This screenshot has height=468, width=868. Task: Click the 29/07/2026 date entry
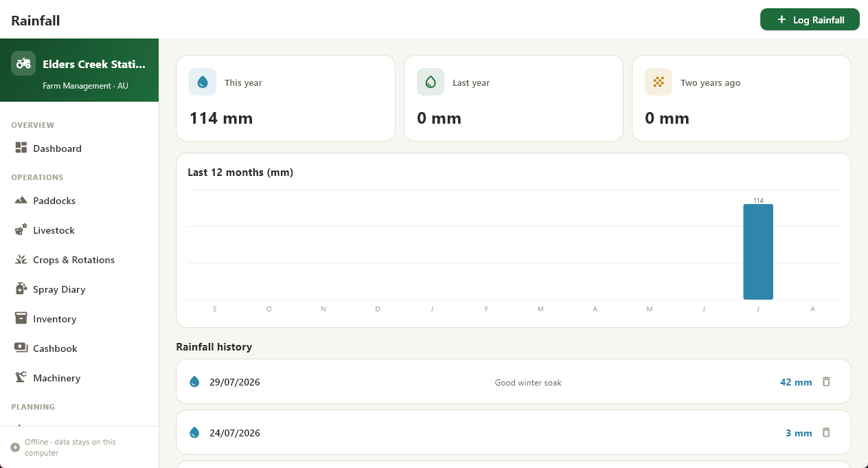pyautogui.click(x=235, y=382)
